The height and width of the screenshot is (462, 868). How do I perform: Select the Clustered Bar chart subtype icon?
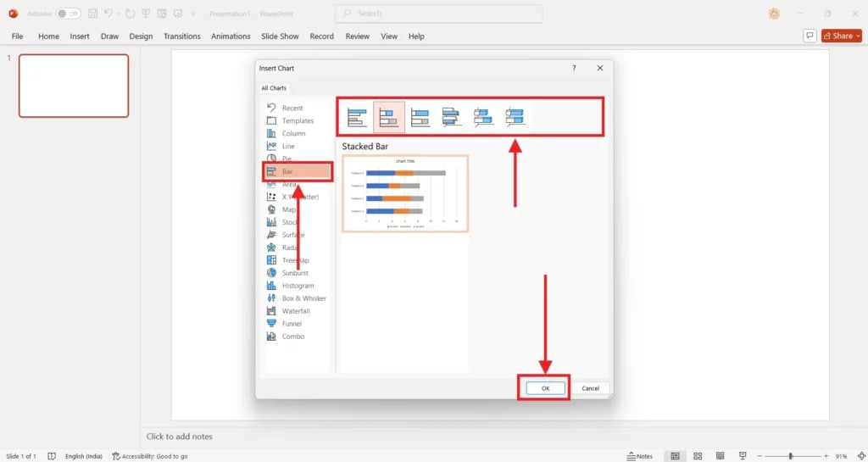click(x=358, y=117)
